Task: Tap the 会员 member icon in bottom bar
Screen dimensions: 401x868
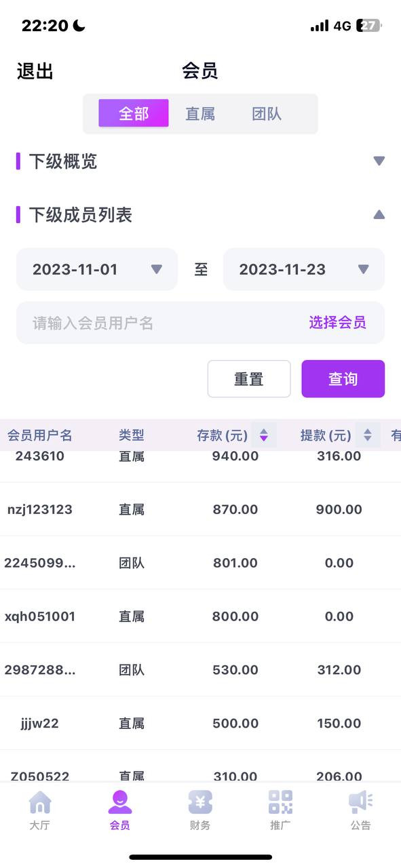Action: tap(120, 802)
